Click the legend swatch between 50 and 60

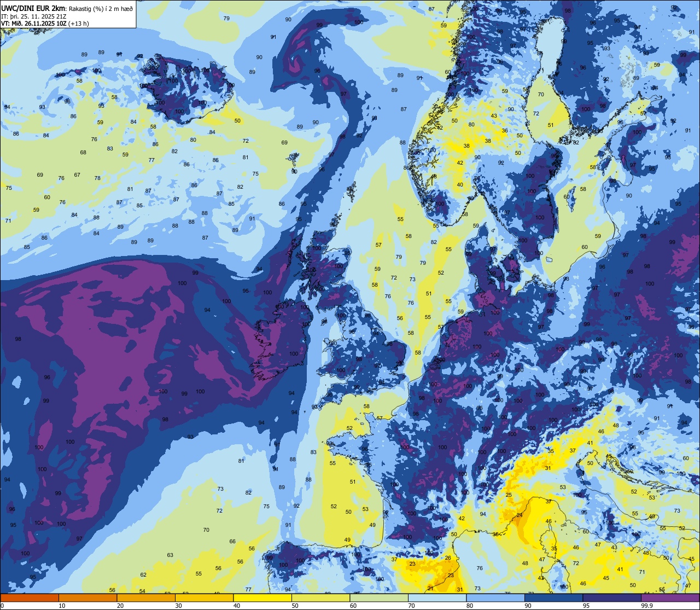point(320,597)
